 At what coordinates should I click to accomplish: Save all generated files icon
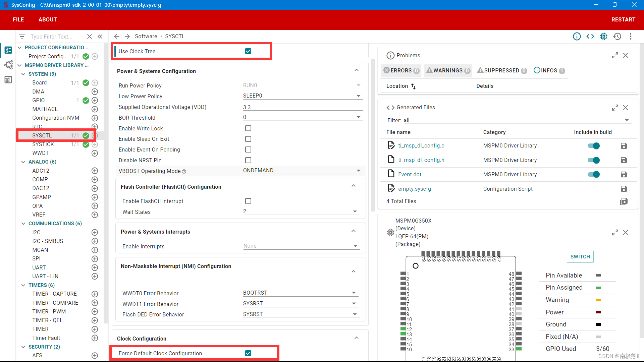[624, 201]
